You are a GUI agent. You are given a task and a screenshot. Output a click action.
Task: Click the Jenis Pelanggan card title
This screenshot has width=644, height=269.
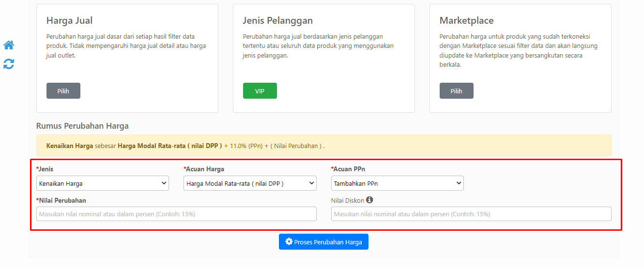278,21
